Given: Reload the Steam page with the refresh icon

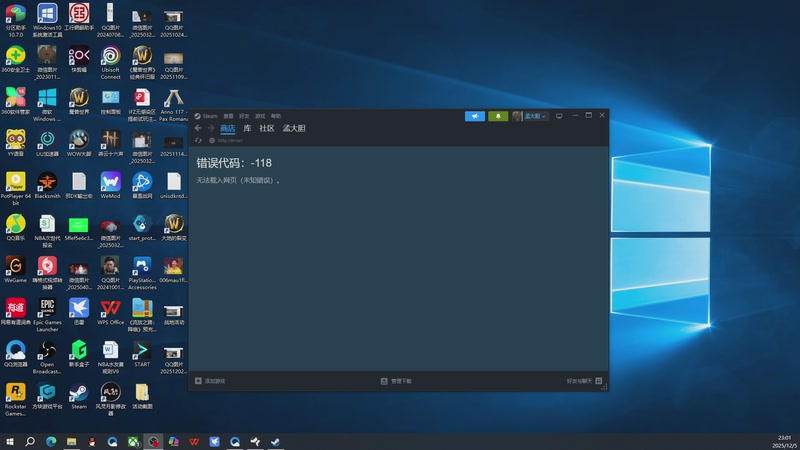Looking at the screenshot, I should point(198,140).
